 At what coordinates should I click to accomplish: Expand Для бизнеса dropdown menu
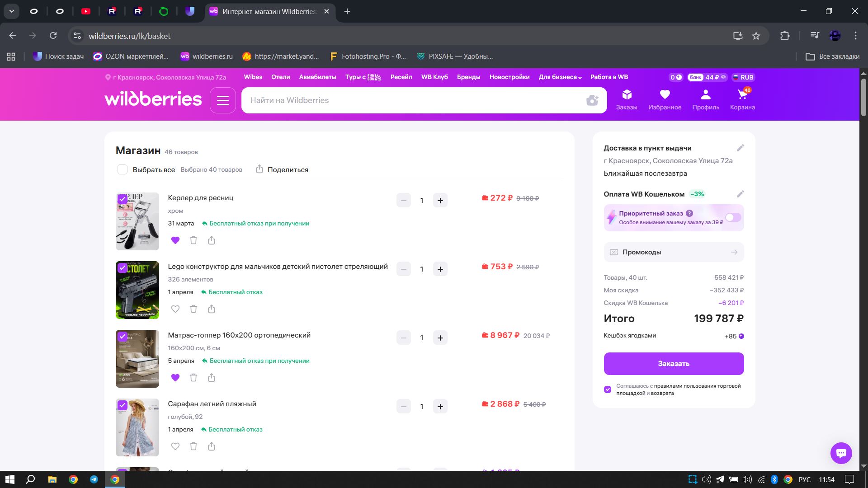(x=560, y=77)
